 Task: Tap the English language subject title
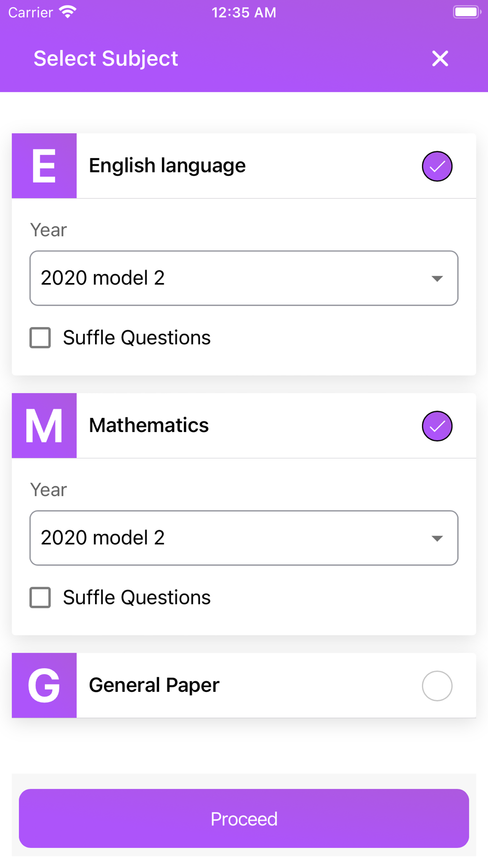[167, 166]
